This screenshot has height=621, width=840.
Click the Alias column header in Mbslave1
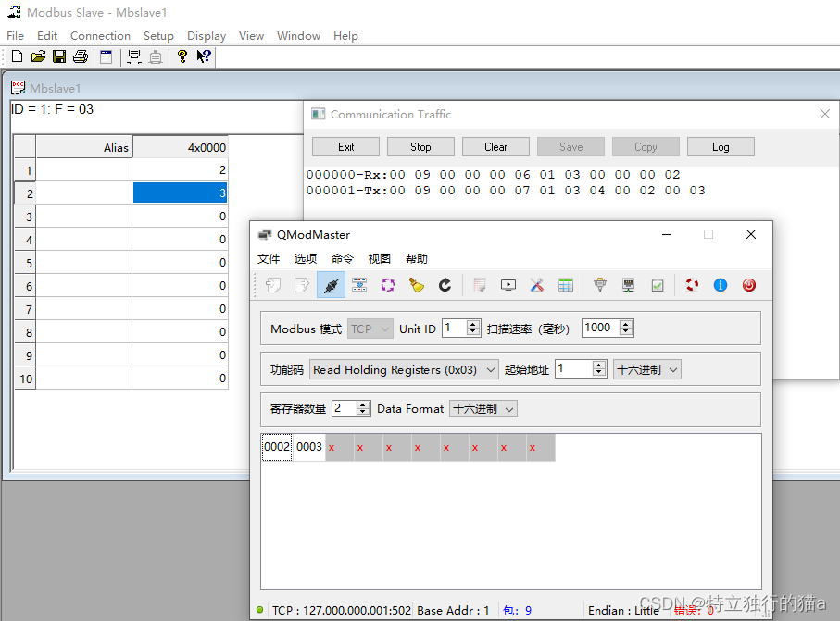[84, 147]
